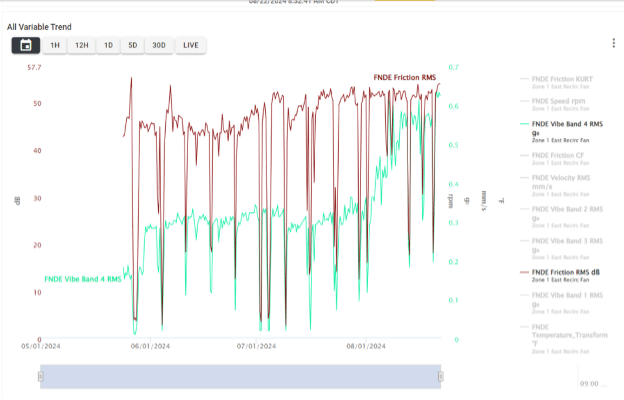Switch trend to 1D range
Viewport: 624px width, 400px height.
click(108, 45)
